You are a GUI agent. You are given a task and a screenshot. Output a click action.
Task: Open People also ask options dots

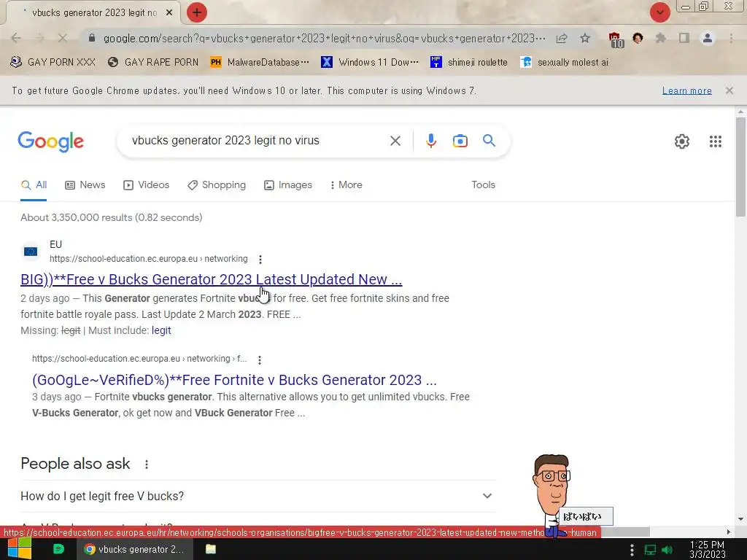click(147, 464)
